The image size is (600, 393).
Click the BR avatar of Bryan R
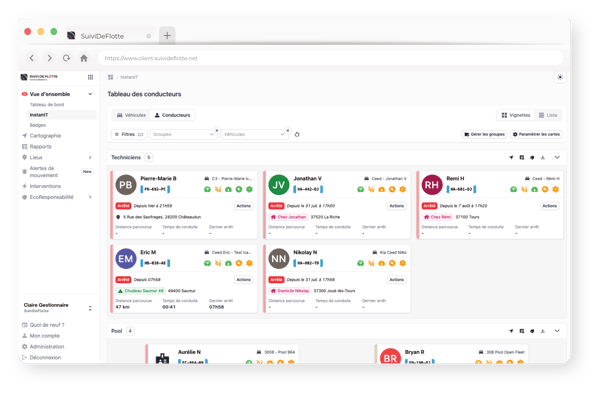(390, 357)
